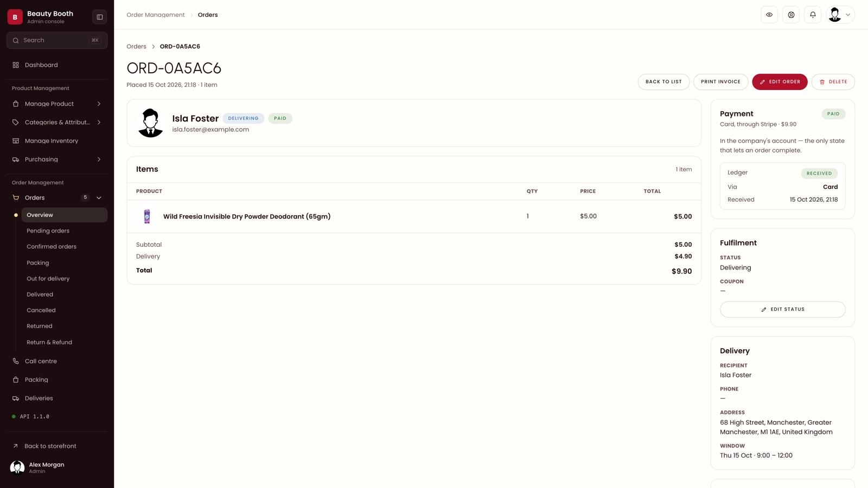Click the Print Invoice button
868x488 pixels.
[x=720, y=82]
